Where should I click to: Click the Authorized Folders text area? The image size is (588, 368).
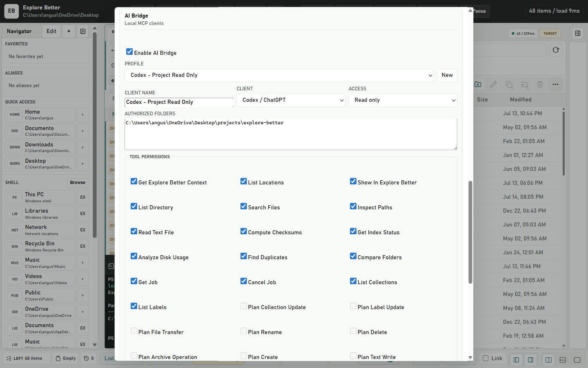coord(291,135)
